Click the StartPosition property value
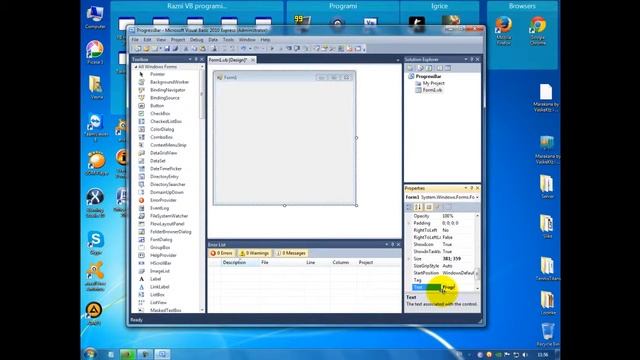 tap(458, 273)
